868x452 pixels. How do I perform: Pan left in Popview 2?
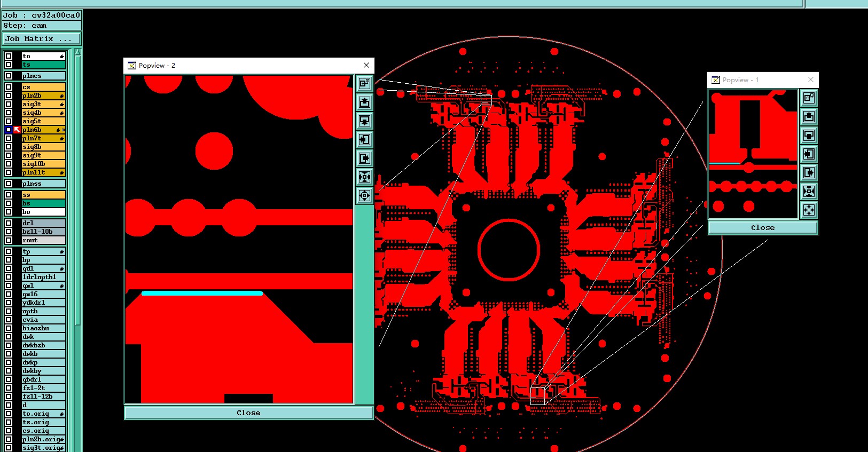pyautogui.click(x=365, y=139)
